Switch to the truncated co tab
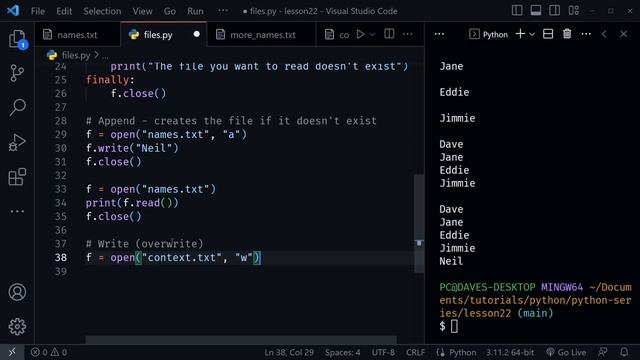This screenshot has height=360, width=640. (338, 35)
